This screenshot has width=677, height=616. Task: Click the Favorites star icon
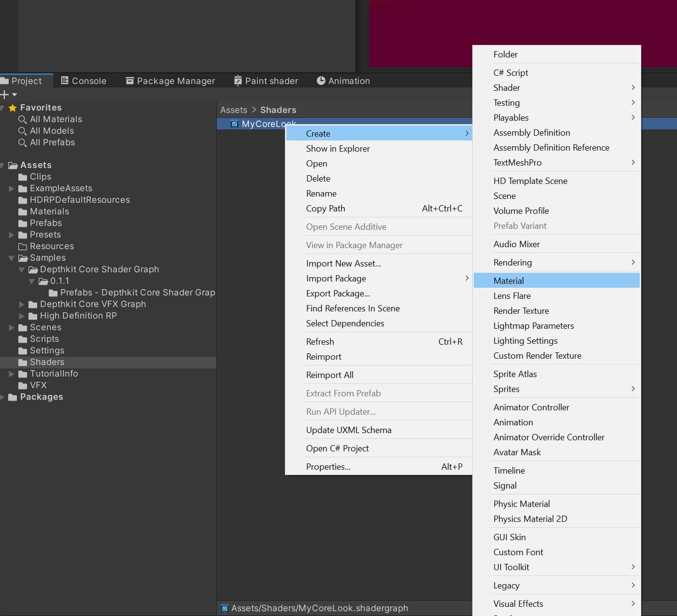[x=13, y=108]
